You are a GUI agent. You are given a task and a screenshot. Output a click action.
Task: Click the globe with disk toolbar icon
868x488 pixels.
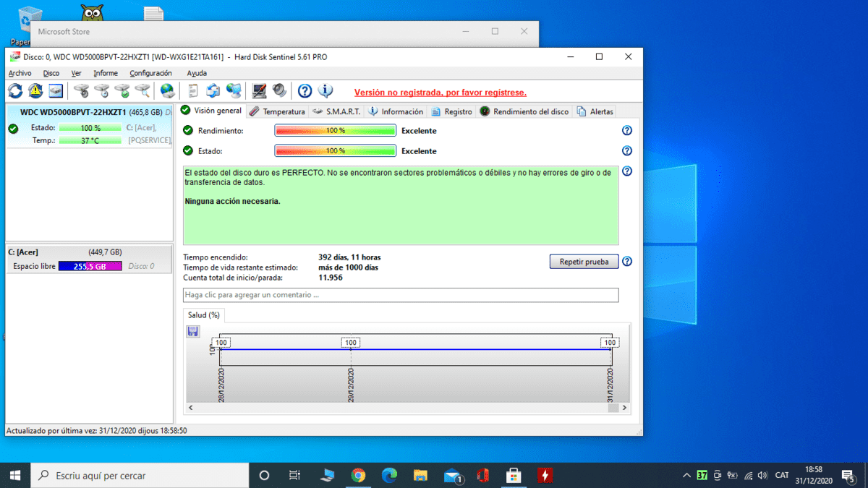[168, 91]
